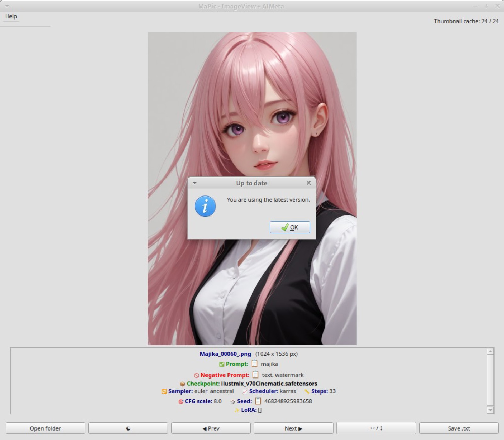Click the metadata panel scrollbar down arrow
Screen dimensions: 504x440
(x=490, y=410)
